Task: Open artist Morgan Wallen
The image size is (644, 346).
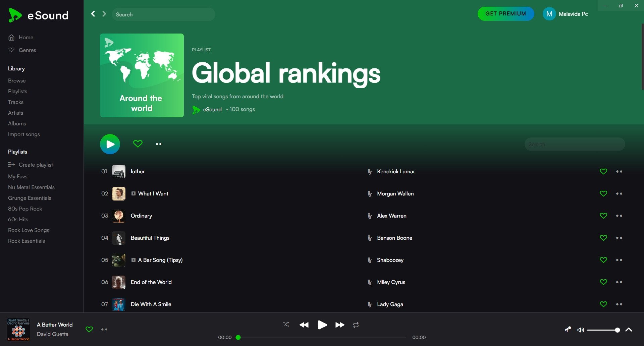Action: click(395, 193)
